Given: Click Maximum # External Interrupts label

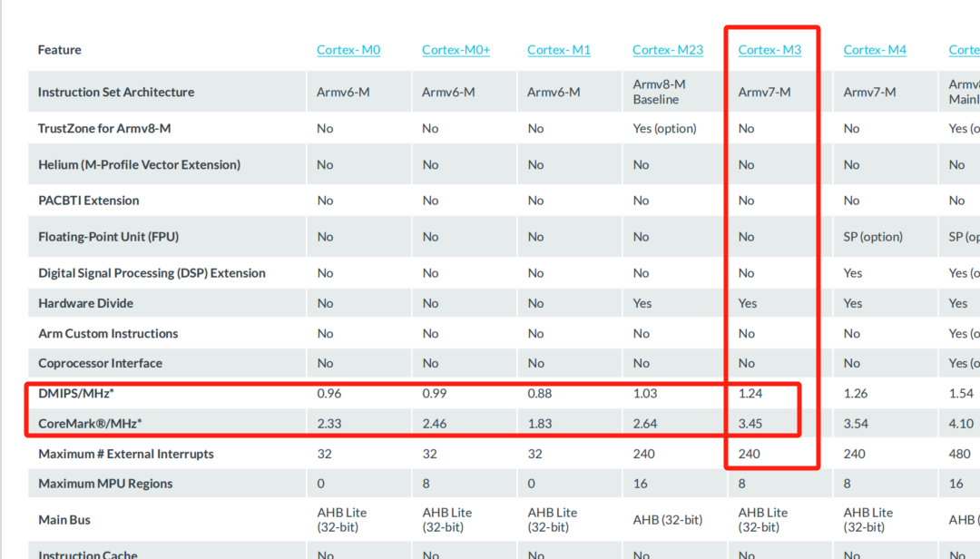Looking at the screenshot, I should 125,454.
